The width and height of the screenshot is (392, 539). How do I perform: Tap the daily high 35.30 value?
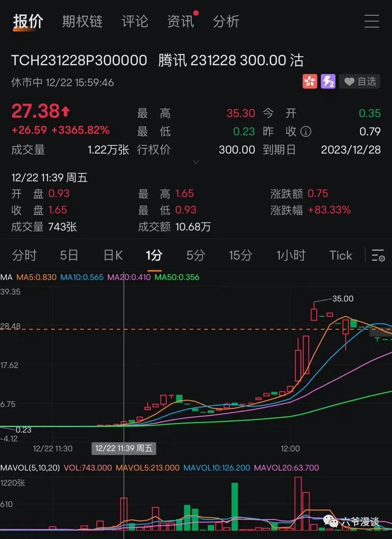241,113
